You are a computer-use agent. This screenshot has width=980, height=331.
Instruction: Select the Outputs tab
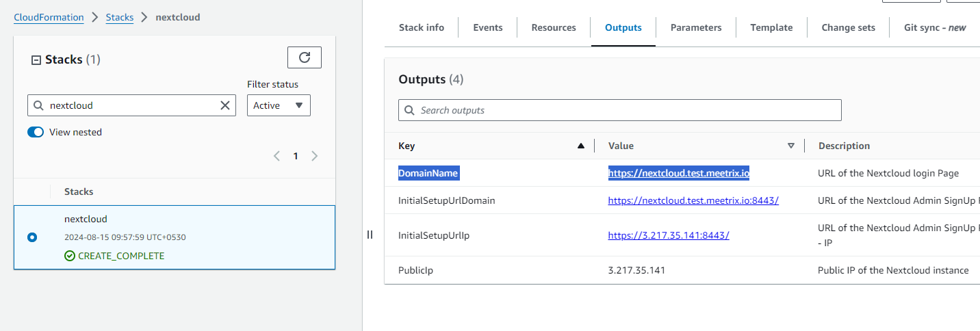point(623,27)
